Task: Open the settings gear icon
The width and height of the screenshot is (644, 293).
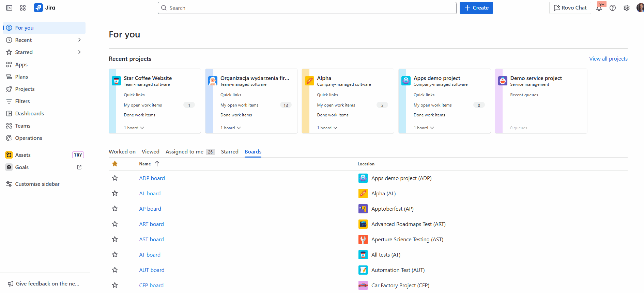Action: [627, 8]
